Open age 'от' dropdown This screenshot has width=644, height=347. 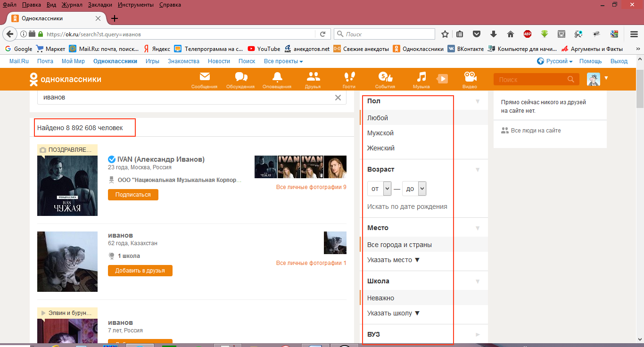(x=380, y=189)
